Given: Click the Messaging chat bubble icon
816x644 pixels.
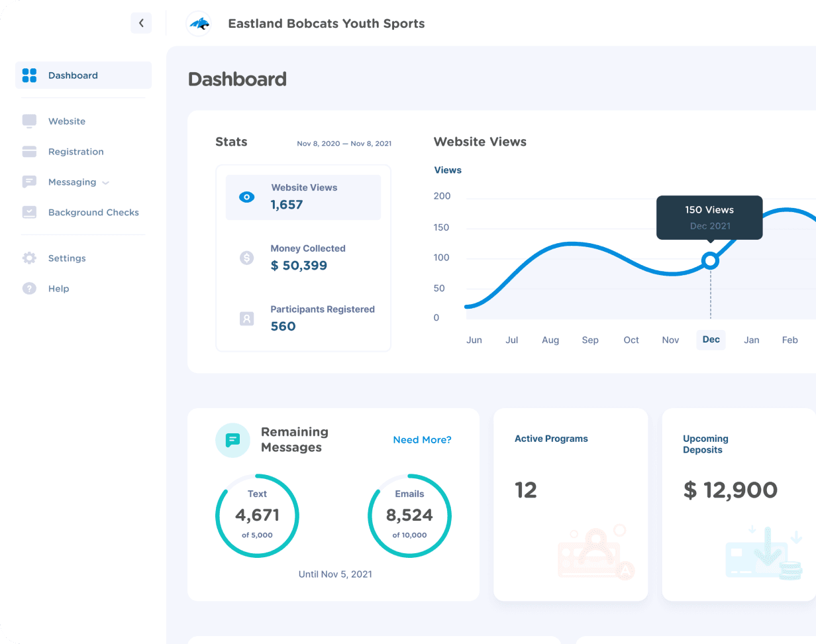Looking at the screenshot, I should click(29, 182).
